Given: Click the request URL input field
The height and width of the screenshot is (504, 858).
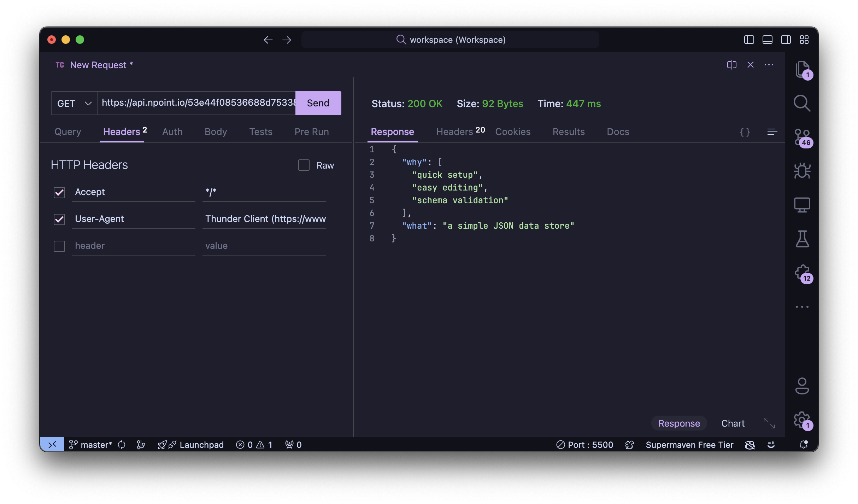Looking at the screenshot, I should click(196, 103).
